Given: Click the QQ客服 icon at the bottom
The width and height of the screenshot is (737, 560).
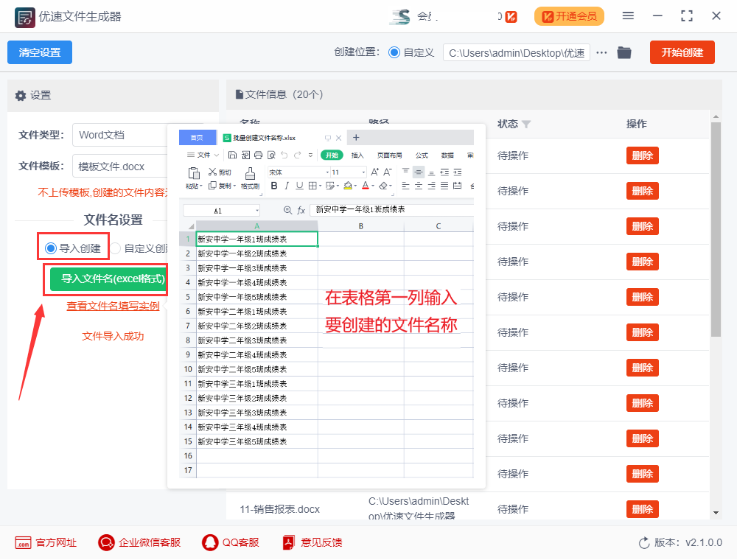Looking at the screenshot, I should pyautogui.click(x=209, y=542).
